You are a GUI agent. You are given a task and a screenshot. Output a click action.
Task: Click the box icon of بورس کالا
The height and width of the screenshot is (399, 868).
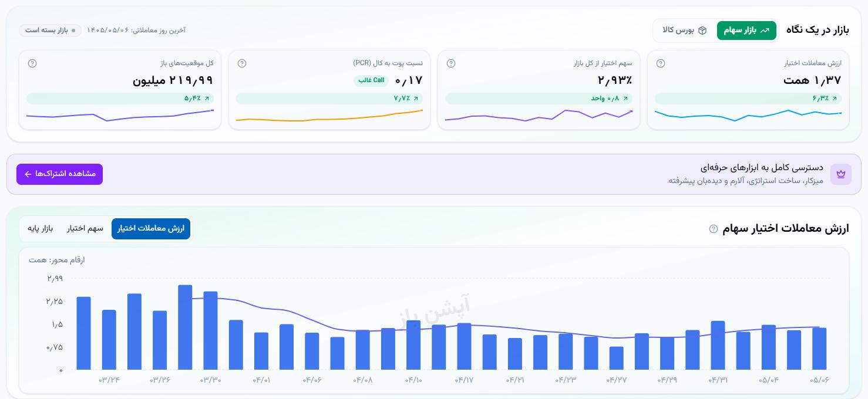(x=702, y=31)
